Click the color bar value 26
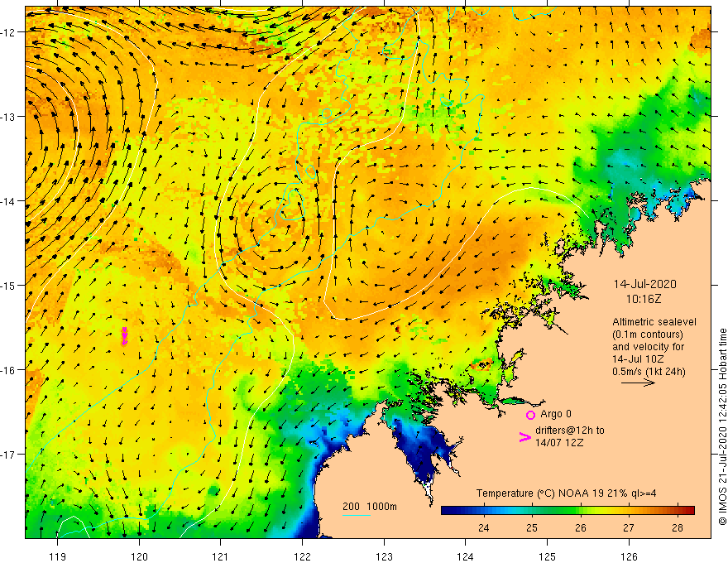The image size is (728, 563). click(581, 527)
